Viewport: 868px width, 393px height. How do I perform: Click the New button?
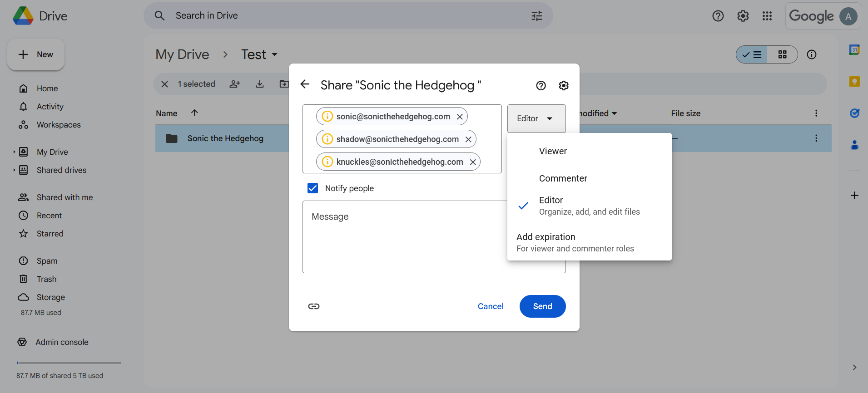36,54
